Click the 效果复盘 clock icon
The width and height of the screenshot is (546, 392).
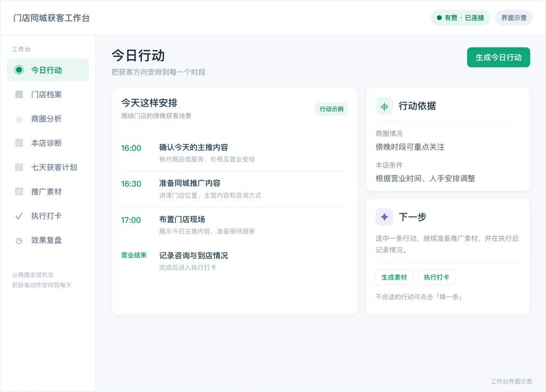[x=19, y=240]
